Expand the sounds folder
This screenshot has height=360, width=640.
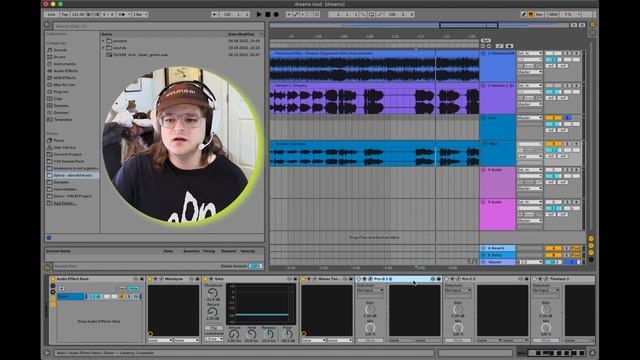[x=103, y=48]
